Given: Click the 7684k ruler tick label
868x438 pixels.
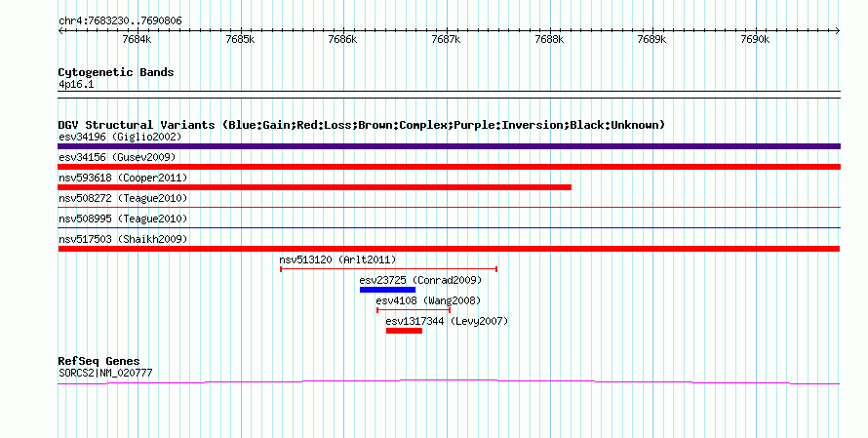Looking at the screenshot, I should tap(137, 39).
